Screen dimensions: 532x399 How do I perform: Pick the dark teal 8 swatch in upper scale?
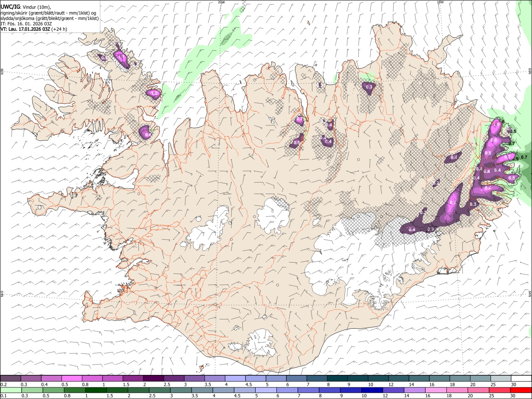pyautogui.click(x=337, y=379)
